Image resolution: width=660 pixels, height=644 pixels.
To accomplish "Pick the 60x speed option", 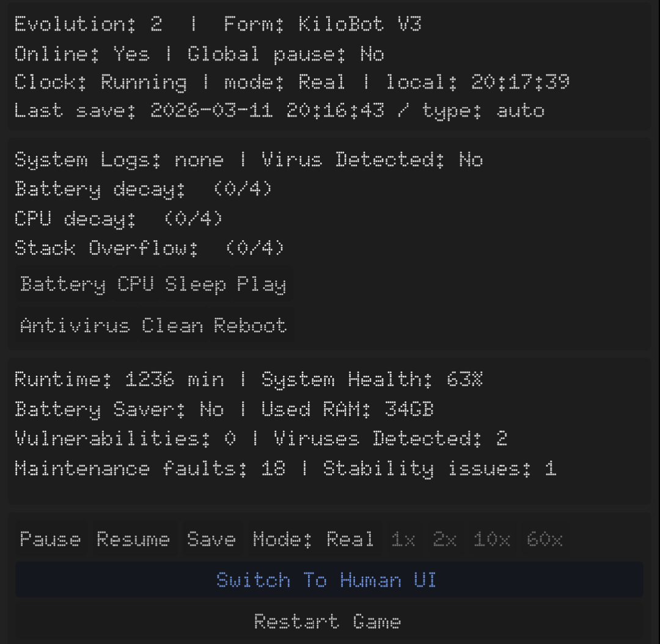I will [544, 540].
